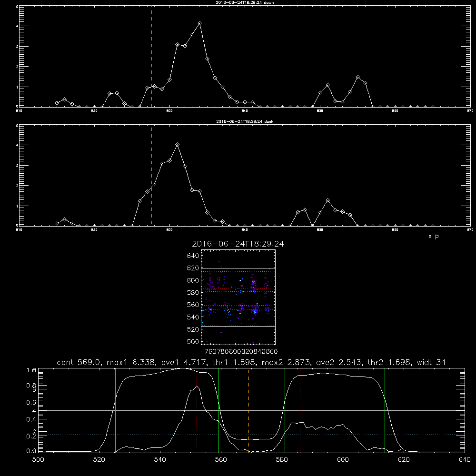
Task: Click the '640' label on bottom plot x-axis
Action: [465, 460]
